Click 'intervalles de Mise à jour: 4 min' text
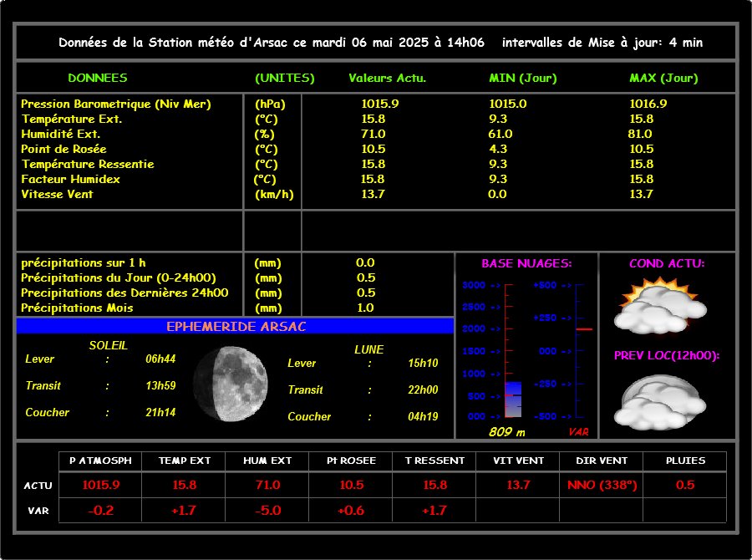 click(602, 43)
